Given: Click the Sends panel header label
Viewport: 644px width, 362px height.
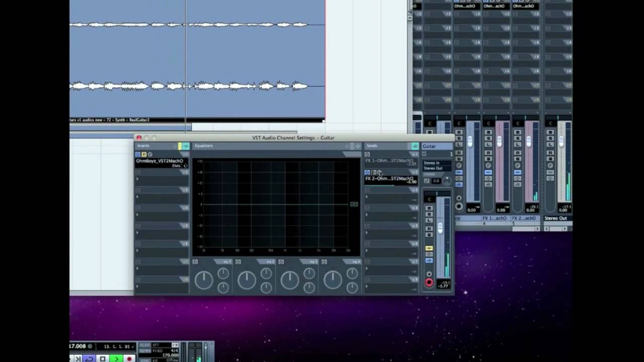Looking at the screenshot, I should 372,146.
